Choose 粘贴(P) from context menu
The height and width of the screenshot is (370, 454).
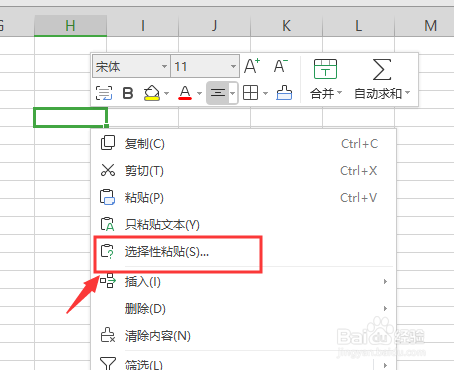pos(244,198)
